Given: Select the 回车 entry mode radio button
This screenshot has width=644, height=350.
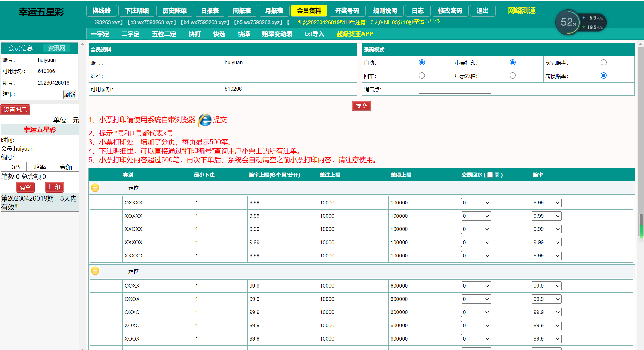Looking at the screenshot, I should [x=422, y=76].
